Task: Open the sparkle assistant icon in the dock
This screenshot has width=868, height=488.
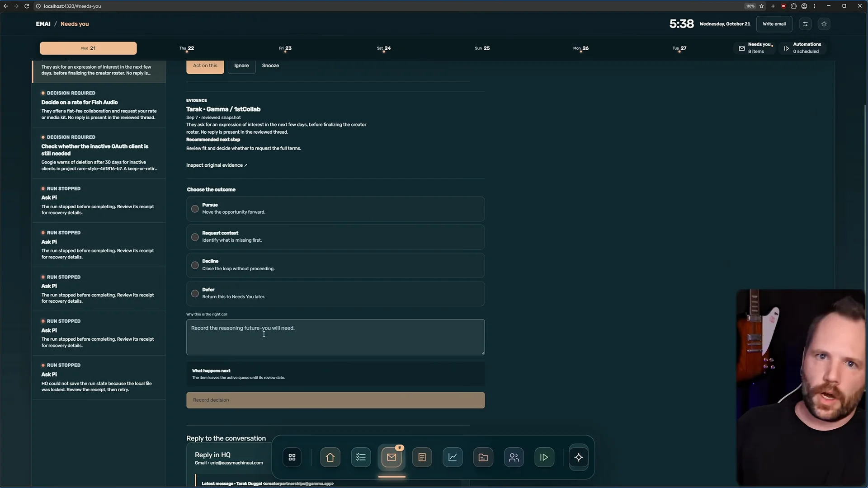Action: pos(579,457)
